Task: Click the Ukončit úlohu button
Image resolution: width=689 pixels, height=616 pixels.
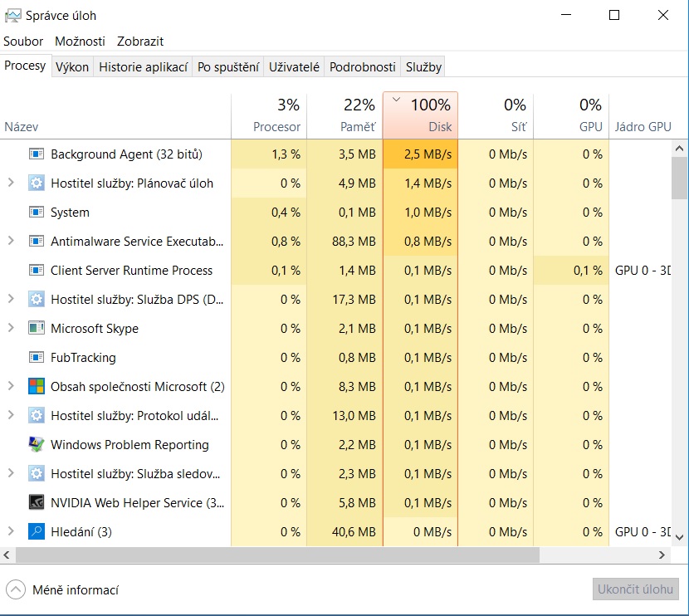Action: [637, 589]
